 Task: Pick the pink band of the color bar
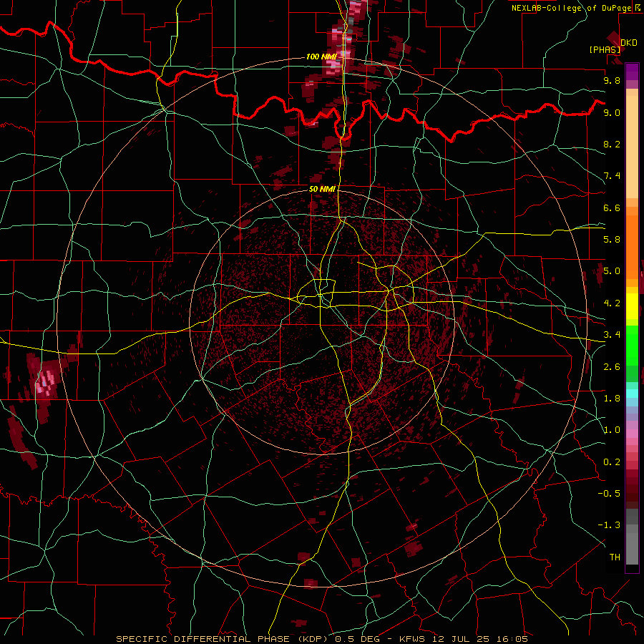(632, 434)
